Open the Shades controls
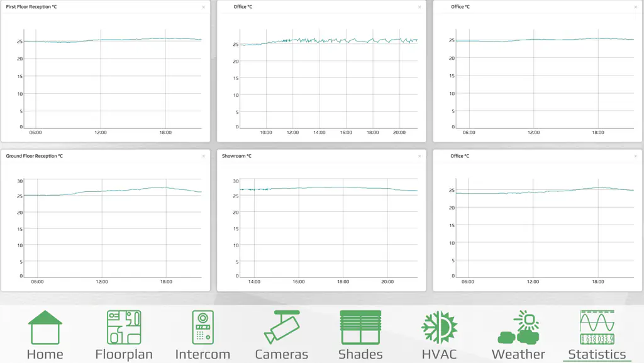The image size is (644, 363). [x=360, y=335]
